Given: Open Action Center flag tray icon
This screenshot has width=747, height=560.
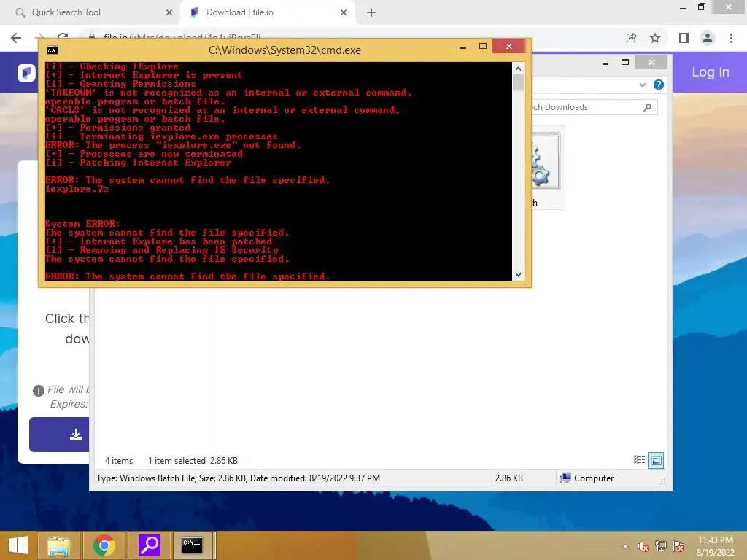Looking at the screenshot, I should (x=678, y=546).
